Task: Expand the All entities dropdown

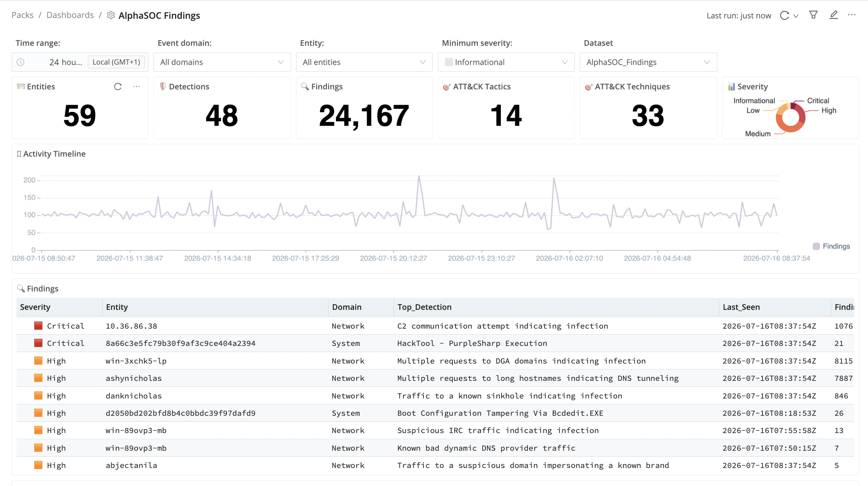Action: click(364, 62)
